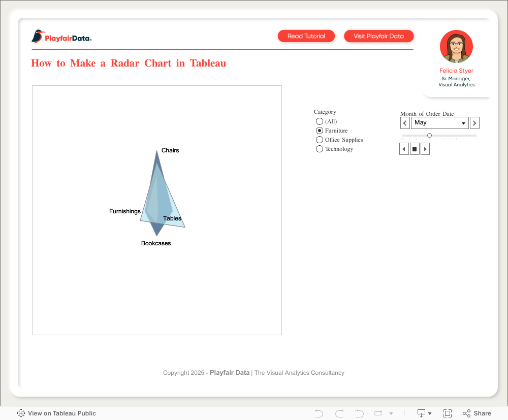Screen dimensions: 508x420
Task: Click The Visual Analytics Consultancy footer text
Action: [x=299, y=373]
